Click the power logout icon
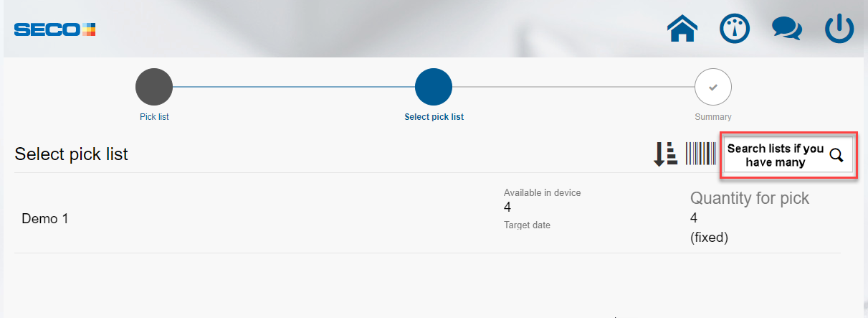 coord(839,29)
